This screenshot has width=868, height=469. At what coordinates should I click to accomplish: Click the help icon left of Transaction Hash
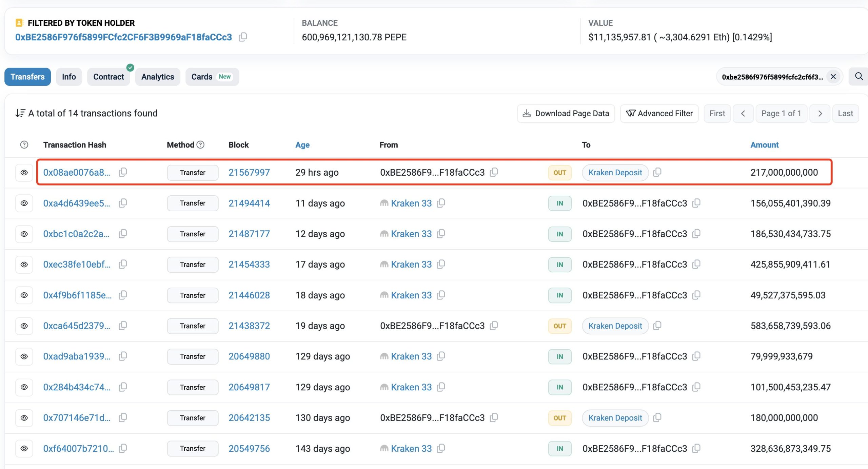[24, 145]
